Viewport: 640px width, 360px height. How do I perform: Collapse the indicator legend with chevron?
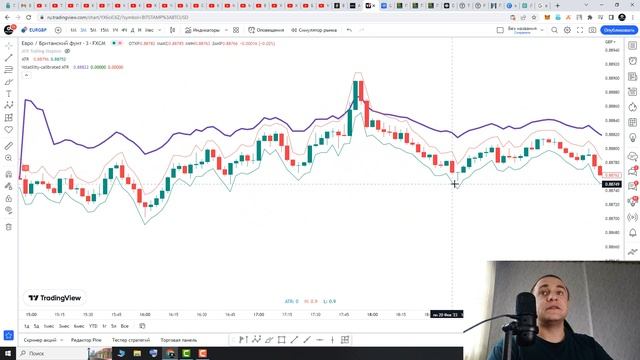pos(26,75)
